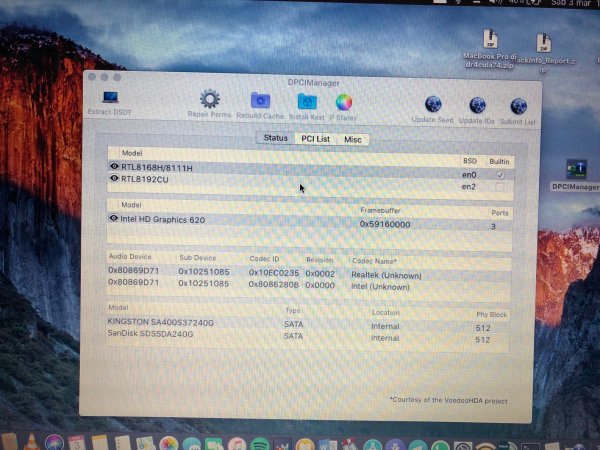Click the Phy Block column header

(x=491, y=315)
